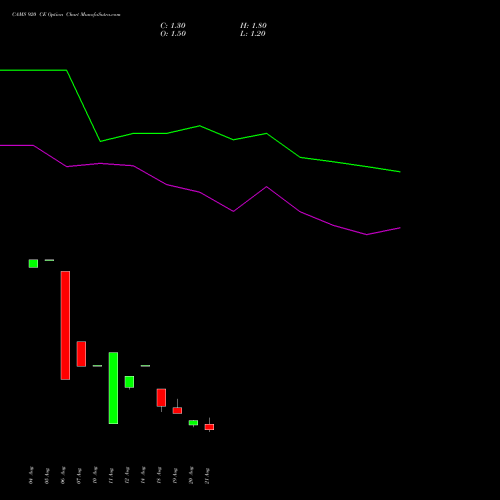Click the open value O: 1.50

pyautogui.click(x=173, y=34)
